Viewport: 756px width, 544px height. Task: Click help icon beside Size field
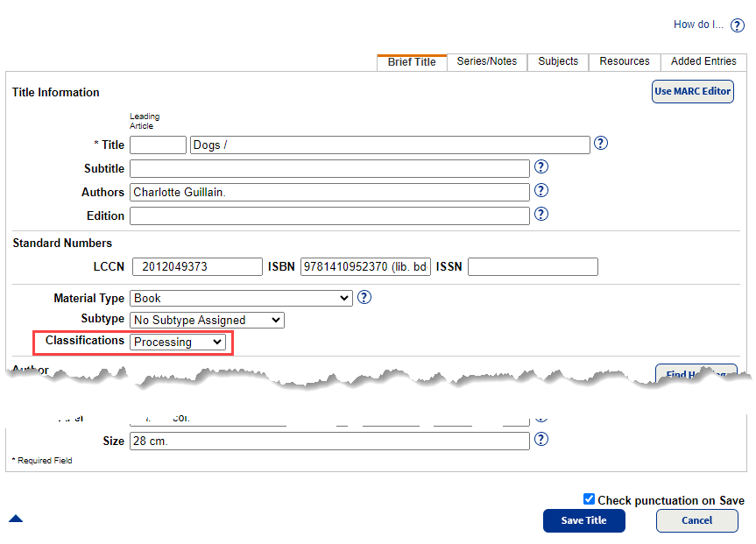coord(541,440)
